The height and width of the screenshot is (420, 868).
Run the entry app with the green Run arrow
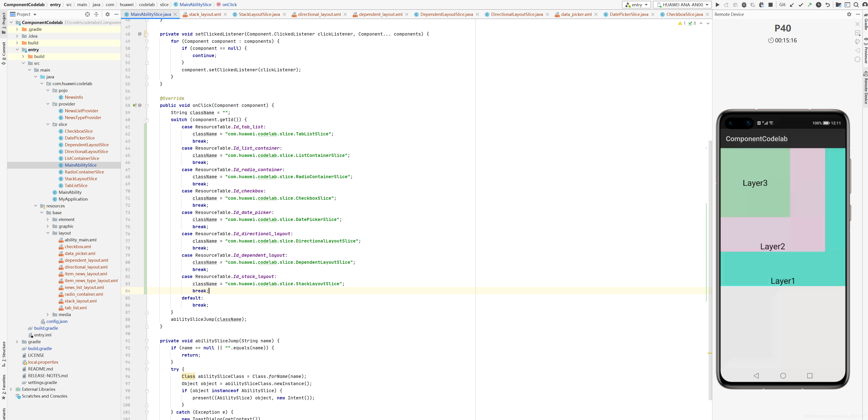tap(717, 5)
